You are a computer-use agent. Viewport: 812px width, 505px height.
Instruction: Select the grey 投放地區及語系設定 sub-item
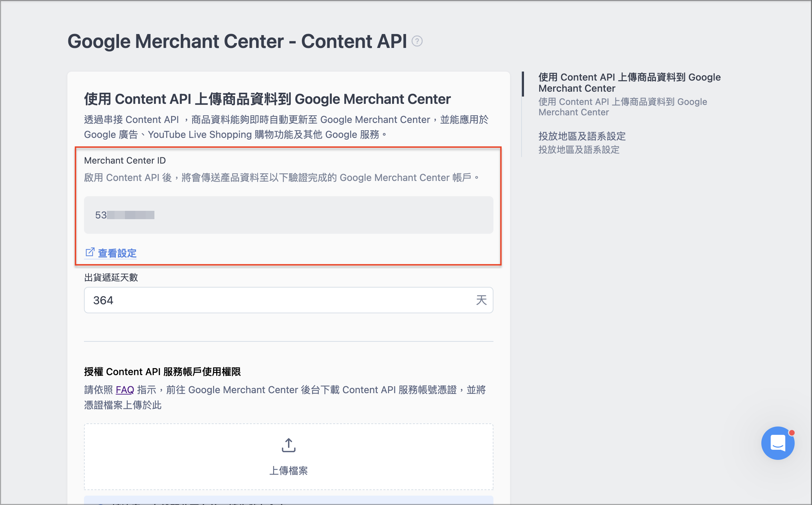pyautogui.click(x=579, y=150)
